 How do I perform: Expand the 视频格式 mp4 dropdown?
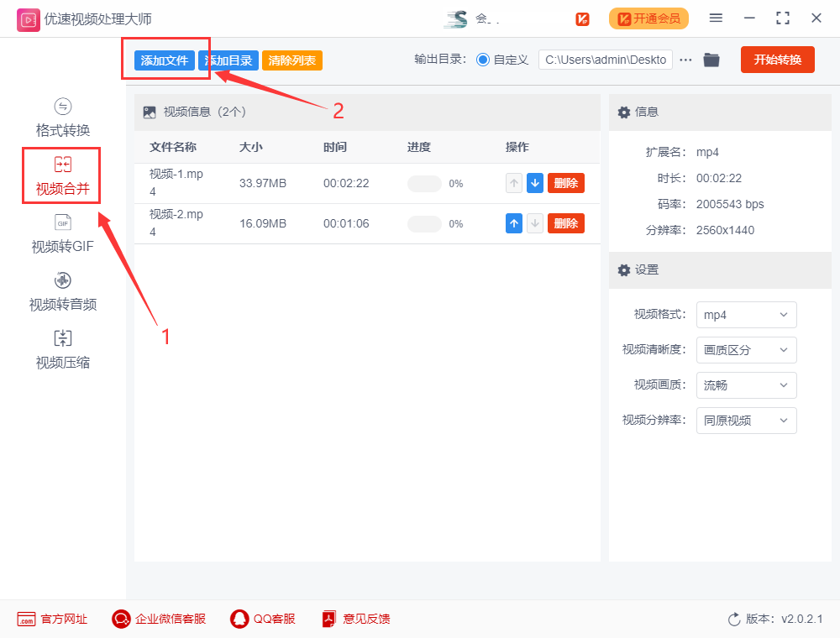pyautogui.click(x=746, y=315)
